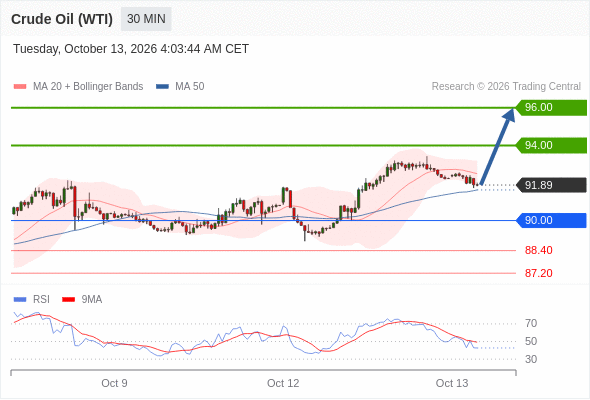Viewport: 590px width, 400px height.
Task: Click the Research © 2026 Trading Central credit
Action: coord(506,87)
